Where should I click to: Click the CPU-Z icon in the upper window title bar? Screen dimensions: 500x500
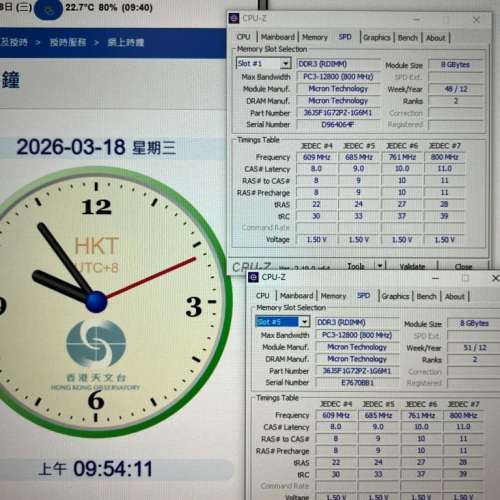(x=234, y=18)
